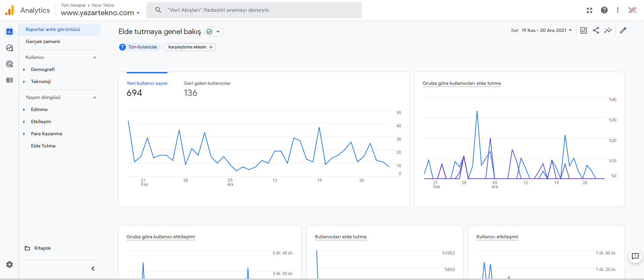Open the feedback chat bubble button
644x280 pixels.
635,256
